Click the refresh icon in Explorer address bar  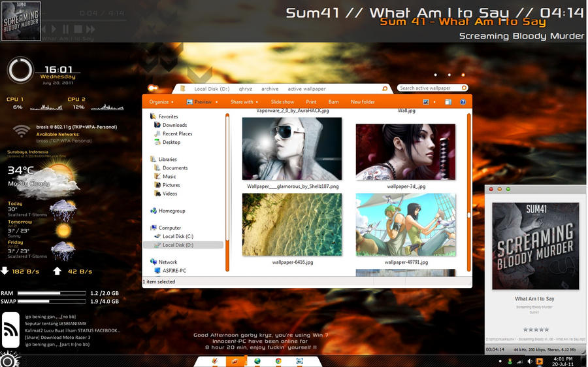pos(385,89)
